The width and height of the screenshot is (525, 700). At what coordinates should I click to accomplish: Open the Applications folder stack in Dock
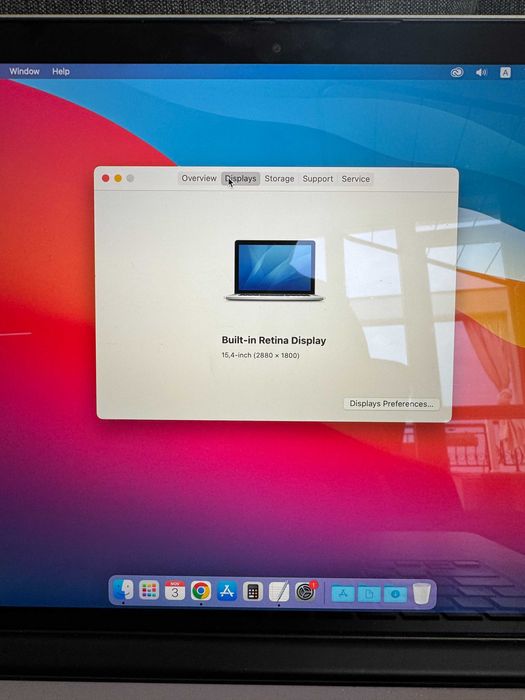point(343,594)
